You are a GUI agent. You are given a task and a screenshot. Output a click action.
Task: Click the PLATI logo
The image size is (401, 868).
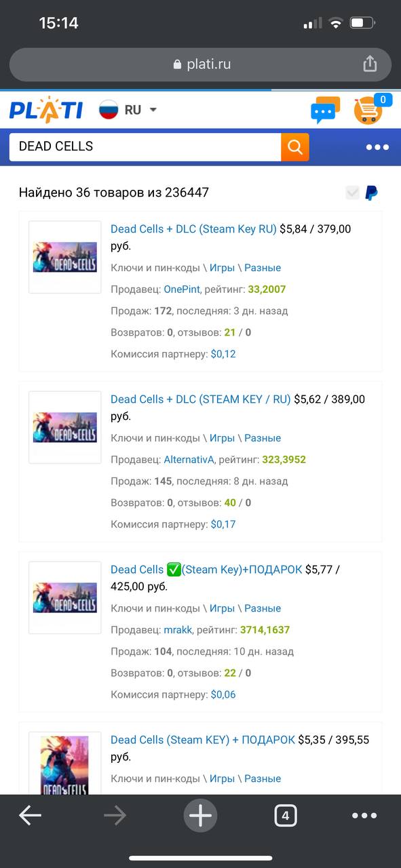coord(46,110)
